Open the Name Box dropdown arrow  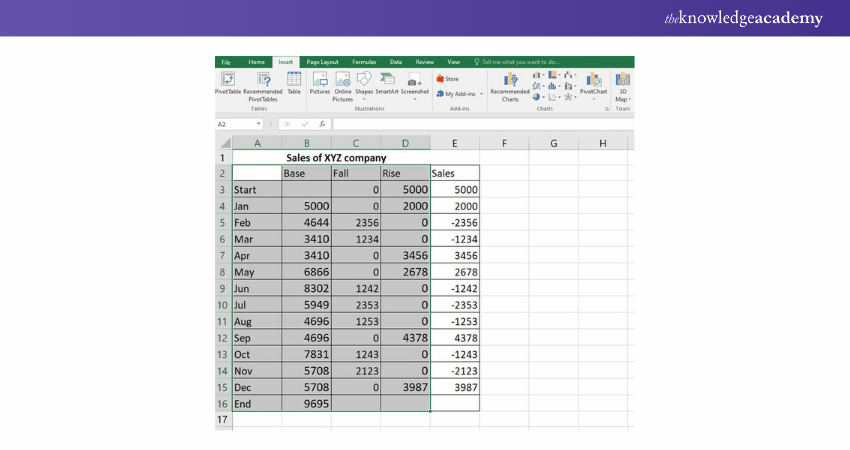pos(259,124)
